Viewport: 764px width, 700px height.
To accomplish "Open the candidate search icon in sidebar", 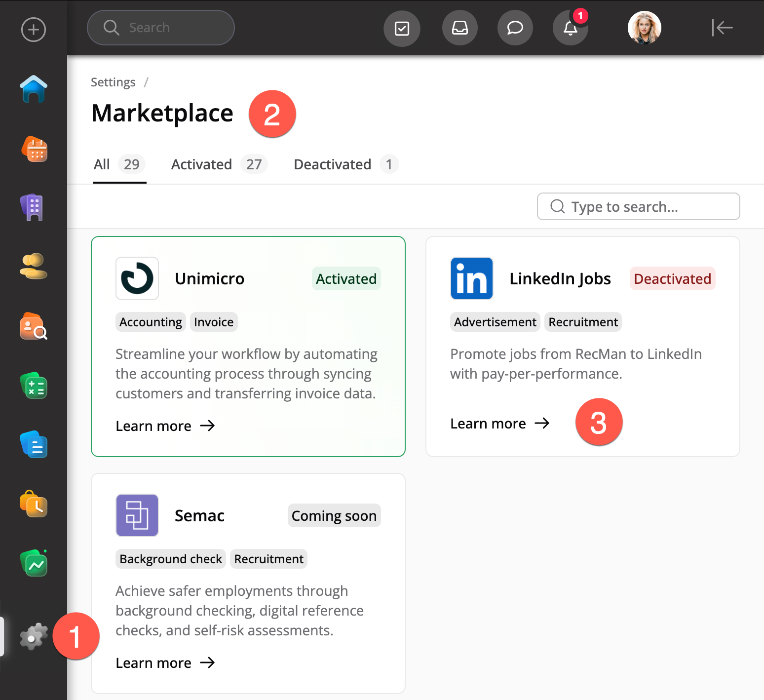I will pyautogui.click(x=34, y=326).
